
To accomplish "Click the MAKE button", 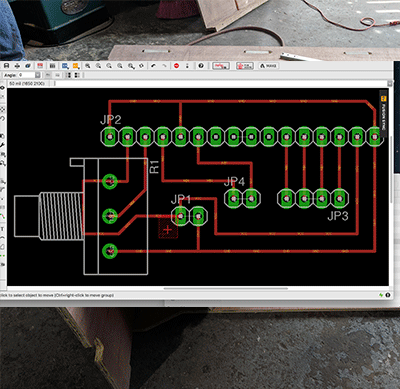I will [268, 66].
